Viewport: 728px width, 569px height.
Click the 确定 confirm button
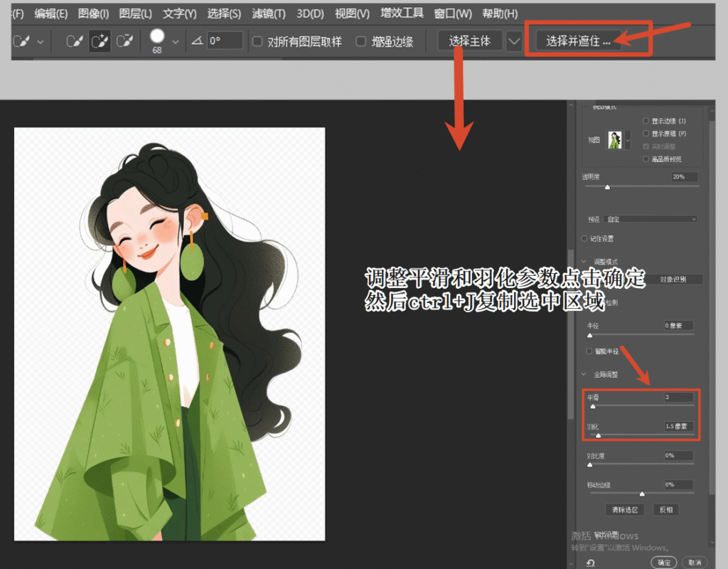pyautogui.click(x=663, y=562)
